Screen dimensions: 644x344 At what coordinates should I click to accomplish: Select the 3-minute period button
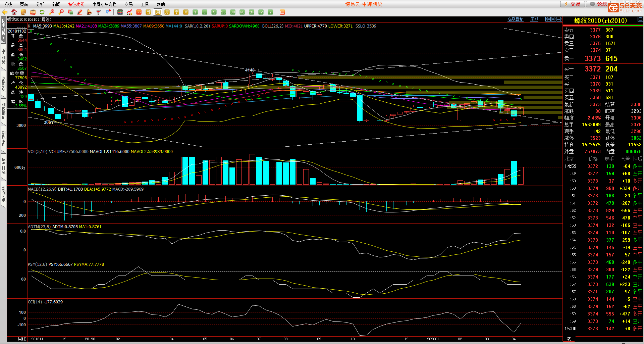coord(205,12)
